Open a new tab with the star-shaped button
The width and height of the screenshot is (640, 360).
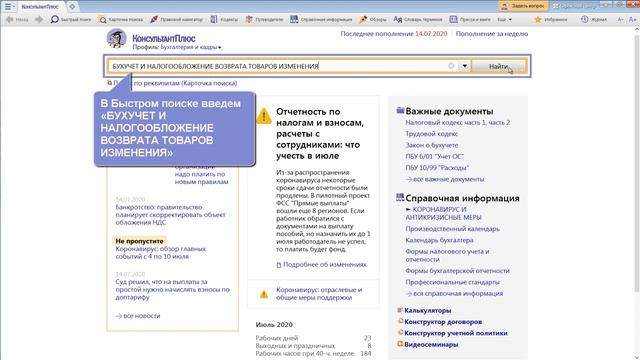(x=72, y=7)
